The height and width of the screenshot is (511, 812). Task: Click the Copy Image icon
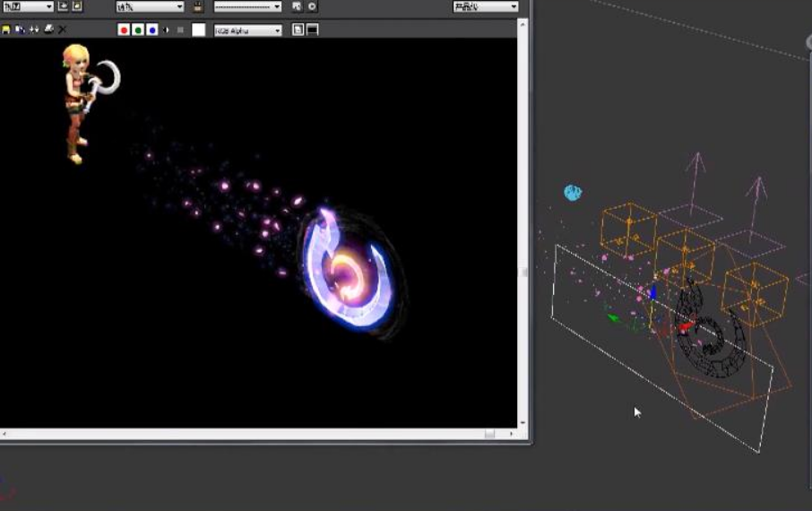coord(20,30)
